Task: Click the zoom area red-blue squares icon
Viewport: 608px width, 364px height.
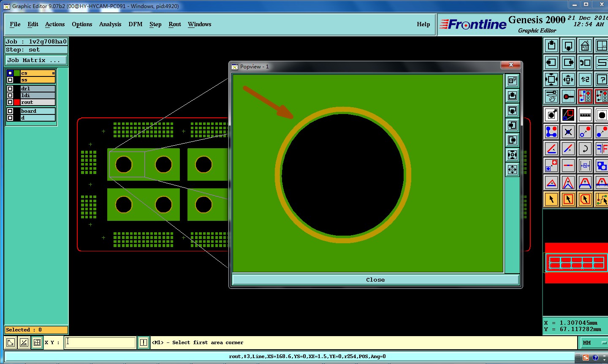Action: 568,115
